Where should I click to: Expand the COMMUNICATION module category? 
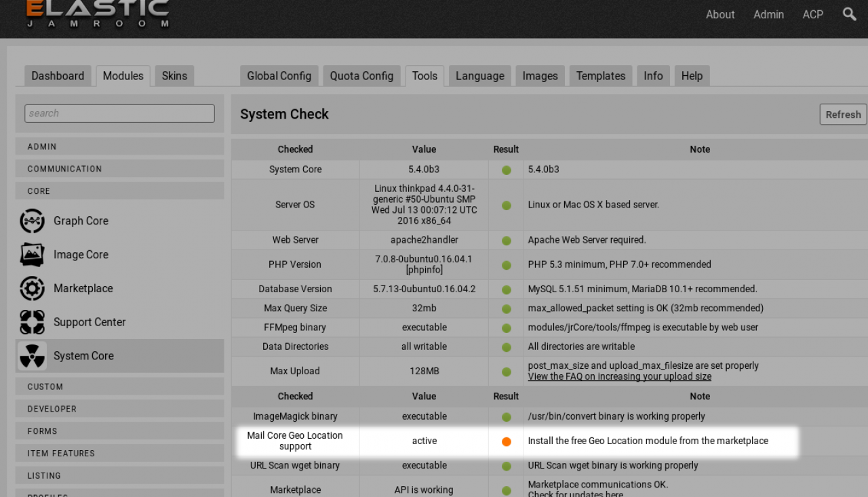pyautogui.click(x=119, y=169)
